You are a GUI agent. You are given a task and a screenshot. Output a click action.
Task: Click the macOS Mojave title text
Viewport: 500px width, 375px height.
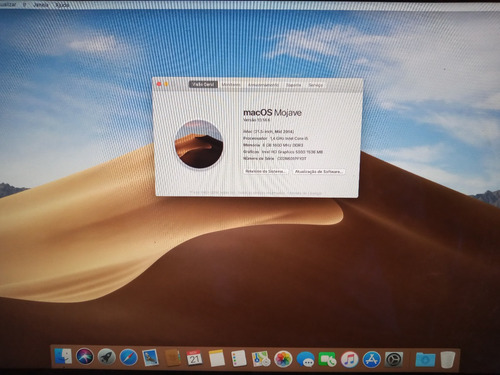(272, 112)
